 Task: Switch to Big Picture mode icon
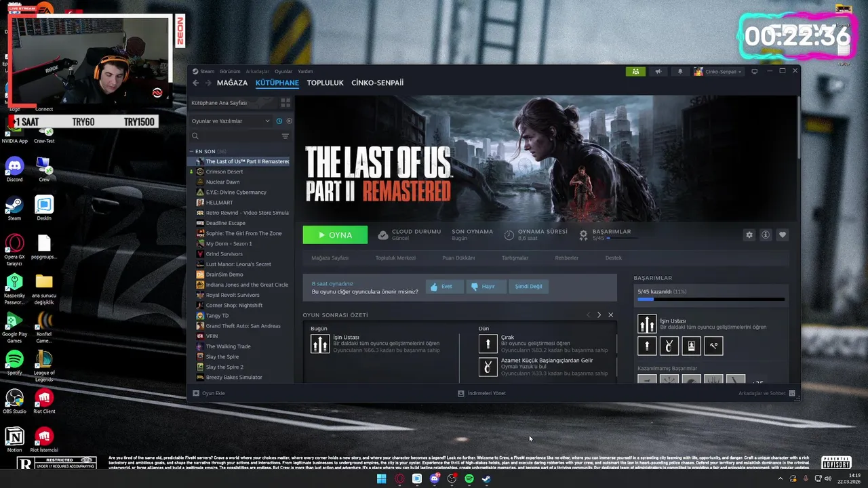click(x=754, y=71)
